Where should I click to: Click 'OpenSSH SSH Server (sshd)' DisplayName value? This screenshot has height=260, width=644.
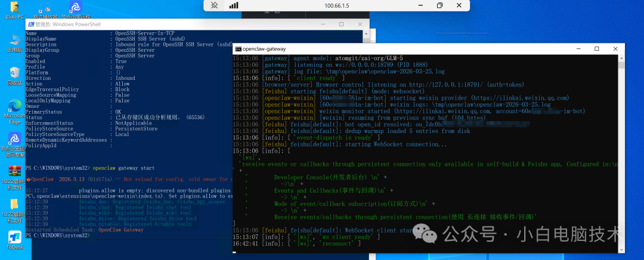[149, 39]
